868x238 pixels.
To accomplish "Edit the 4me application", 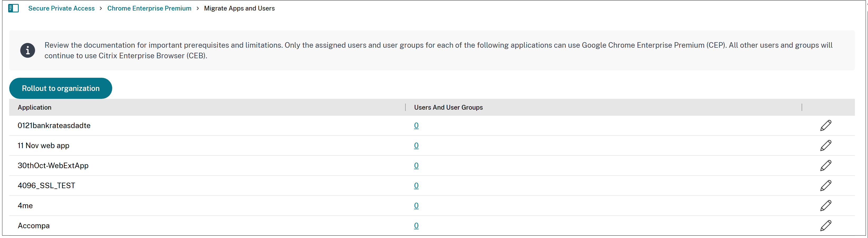I will [x=826, y=205].
